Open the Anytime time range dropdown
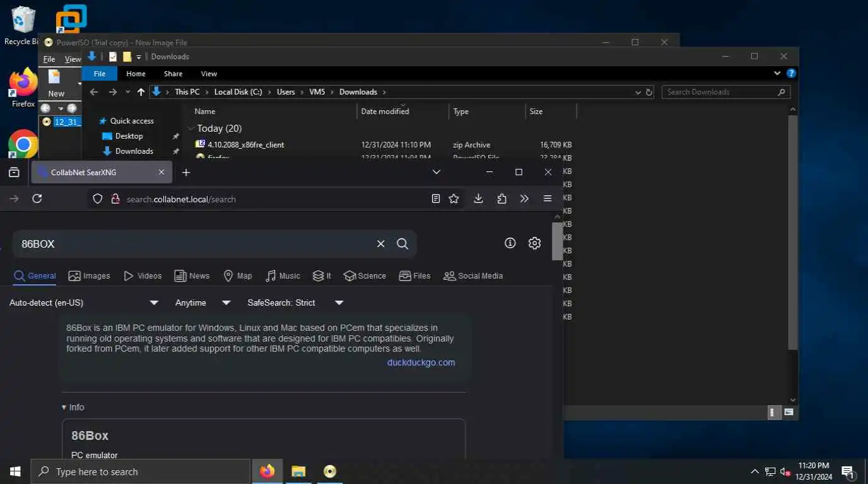868x484 pixels. point(202,302)
